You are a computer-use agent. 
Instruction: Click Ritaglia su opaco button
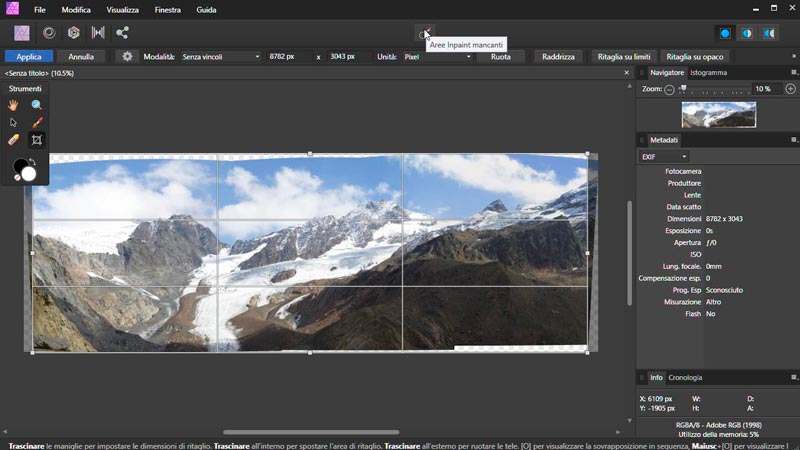(x=695, y=57)
